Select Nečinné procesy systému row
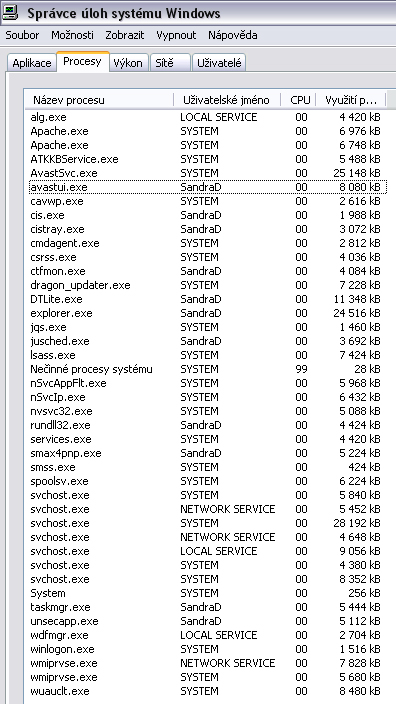This screenshot has height=704, width=396. (x=206, y=369)
